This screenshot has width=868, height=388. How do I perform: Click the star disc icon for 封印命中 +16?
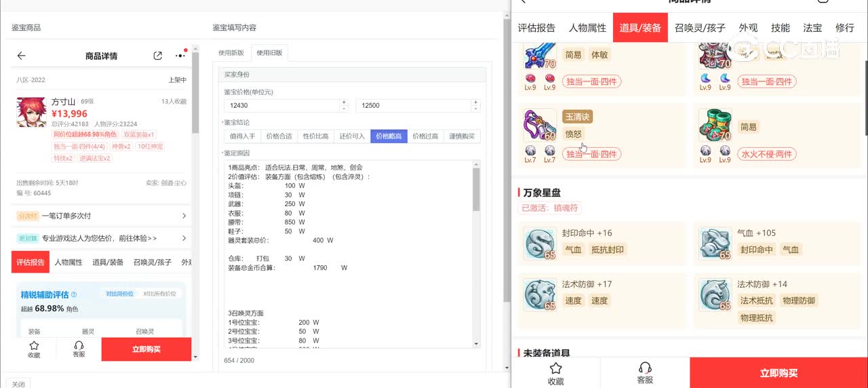coord(540,244)
